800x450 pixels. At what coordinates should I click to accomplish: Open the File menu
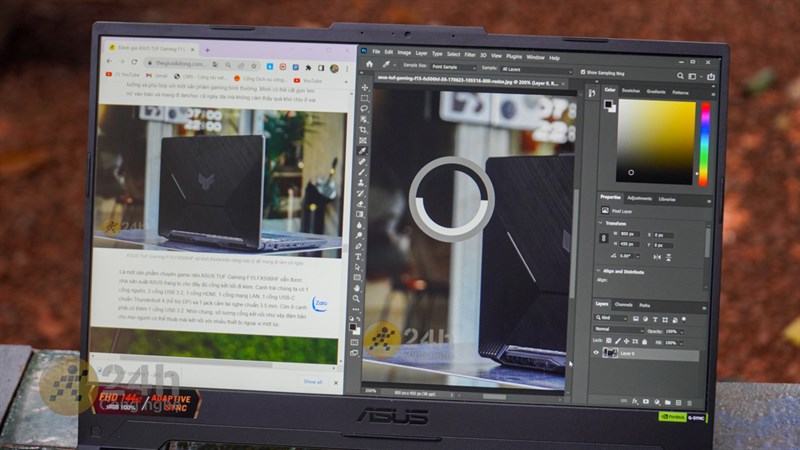[x=376, y=52]
